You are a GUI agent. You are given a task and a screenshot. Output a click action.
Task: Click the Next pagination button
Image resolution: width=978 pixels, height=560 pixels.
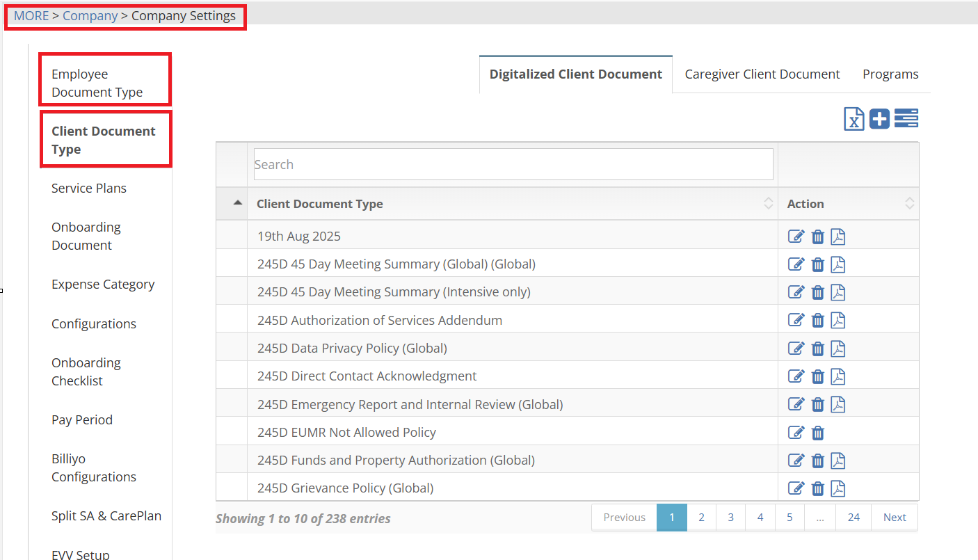[x=894, y=518]
